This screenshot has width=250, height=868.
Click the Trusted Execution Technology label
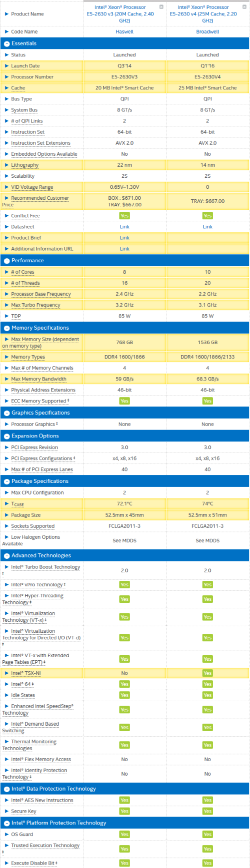click(41, 849)
